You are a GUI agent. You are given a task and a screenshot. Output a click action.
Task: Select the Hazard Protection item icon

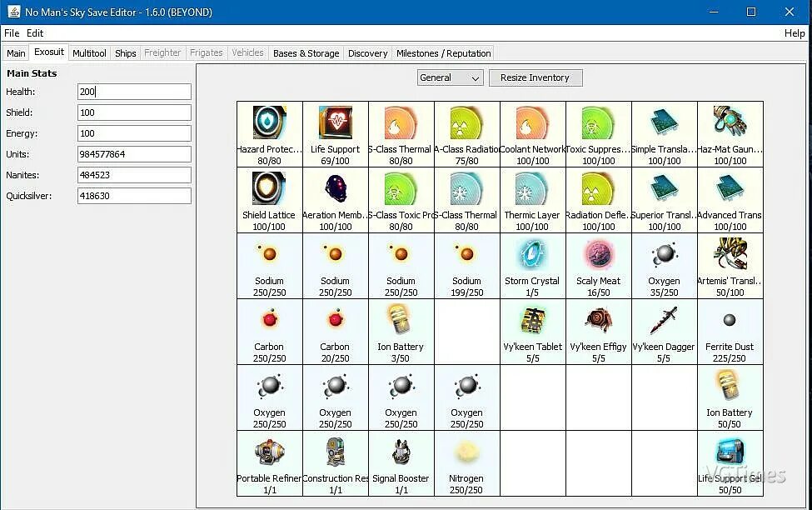tap(269, 122)
